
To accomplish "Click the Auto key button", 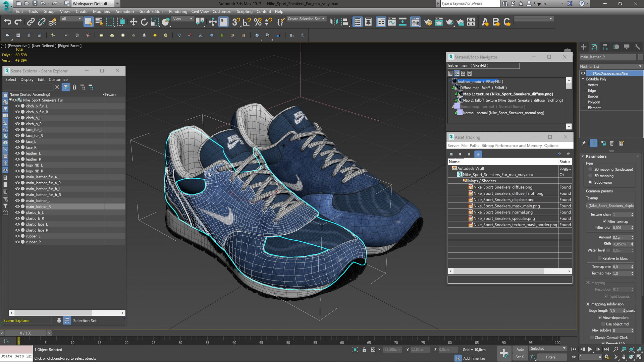I will coord(520,349).
